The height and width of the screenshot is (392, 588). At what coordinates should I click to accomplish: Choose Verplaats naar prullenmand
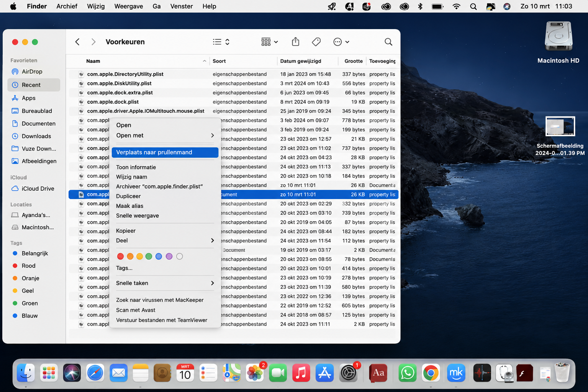pyautogui.click(x=165, y=152)
